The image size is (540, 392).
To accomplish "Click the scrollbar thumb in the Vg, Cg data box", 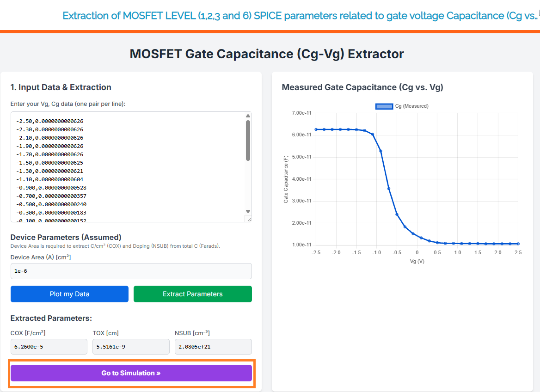I will (248, 140).
